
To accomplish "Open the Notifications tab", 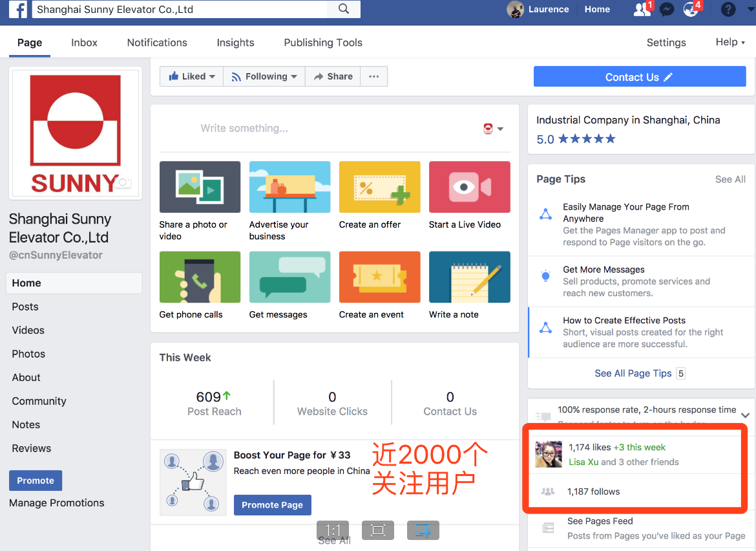I will pyautogui.click(x=157, y=43).
